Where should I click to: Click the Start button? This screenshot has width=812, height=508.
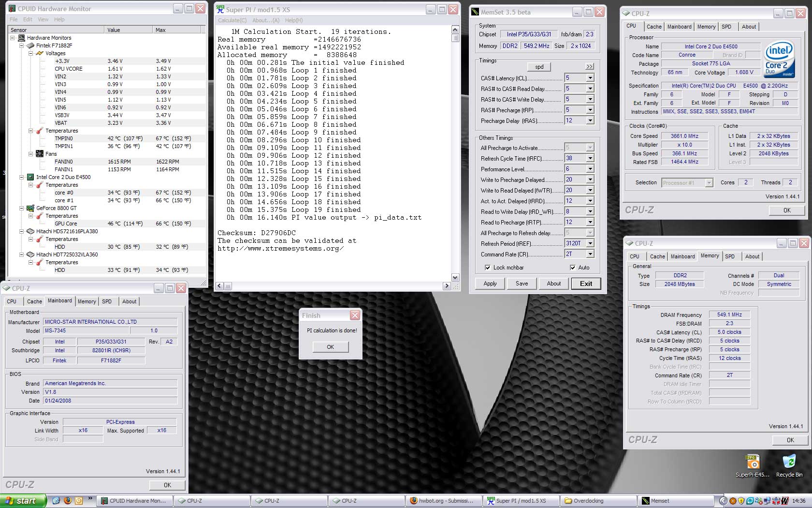point(23,501)
